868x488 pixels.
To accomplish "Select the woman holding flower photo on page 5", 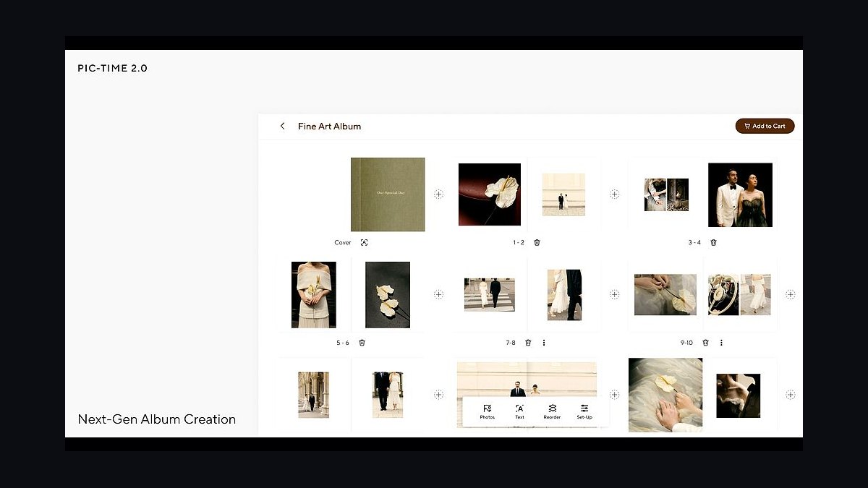I will point(314,294).
